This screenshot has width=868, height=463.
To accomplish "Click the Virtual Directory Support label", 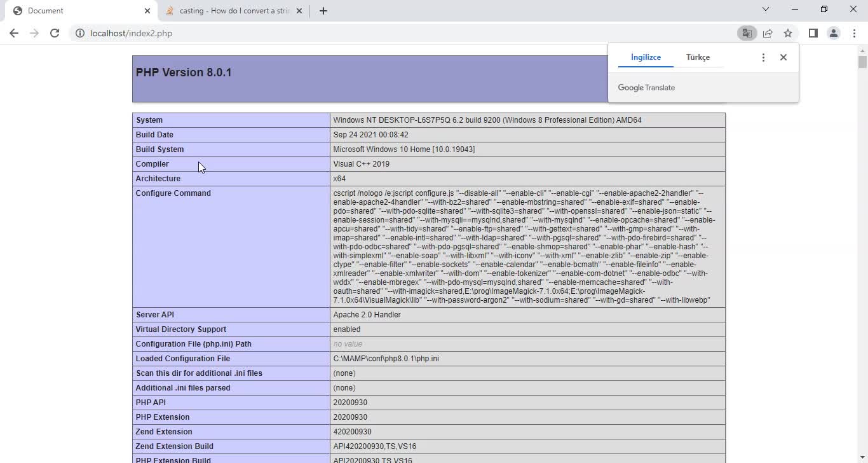I will tap(180, 329).
